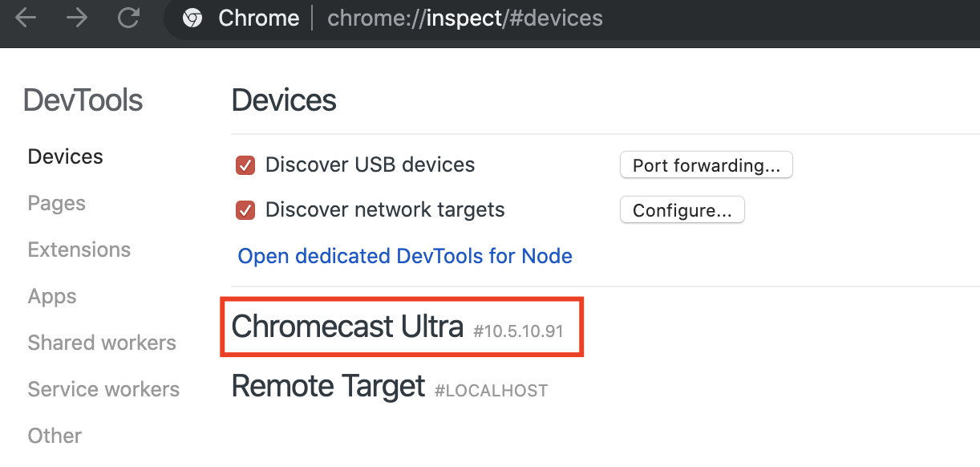
Task: Click the browser back arrow icon
Action: coord(25,18)
